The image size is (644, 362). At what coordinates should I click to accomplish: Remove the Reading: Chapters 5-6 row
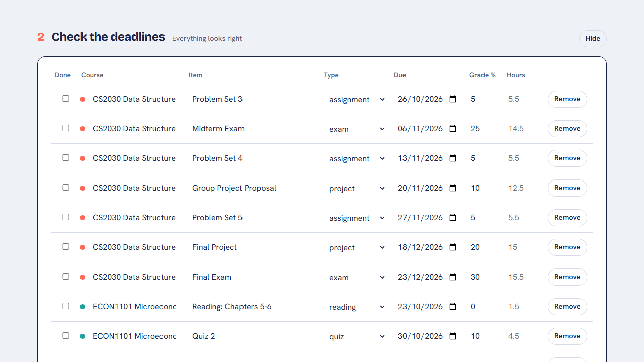coord(567,307)
